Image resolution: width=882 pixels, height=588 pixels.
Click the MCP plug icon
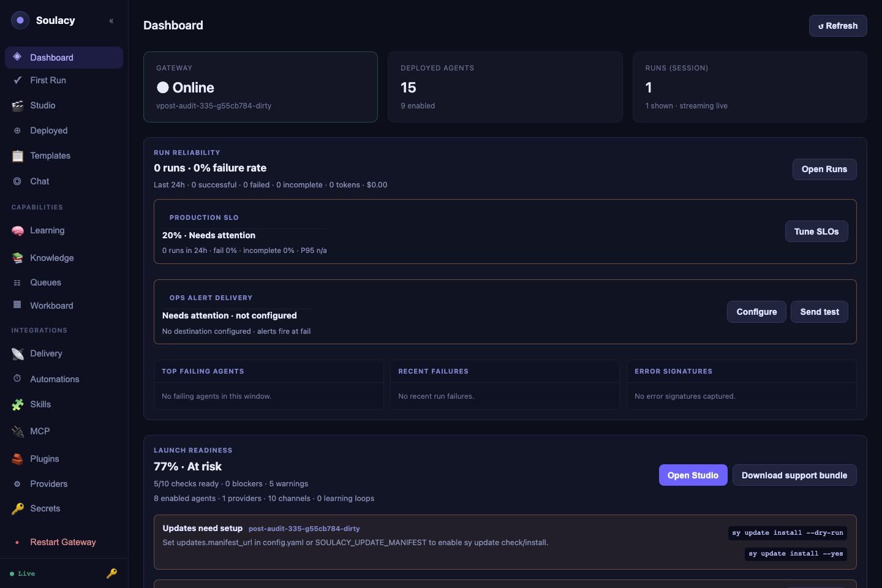[17, 431]
